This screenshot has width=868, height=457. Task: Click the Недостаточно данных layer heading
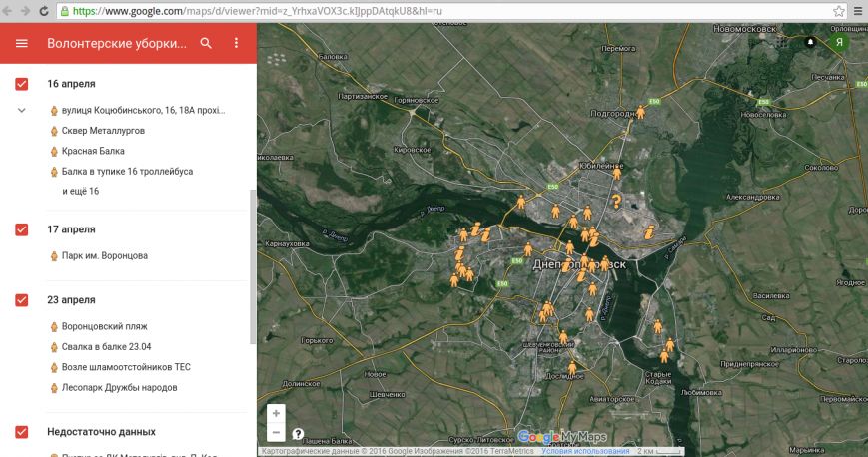101,432
